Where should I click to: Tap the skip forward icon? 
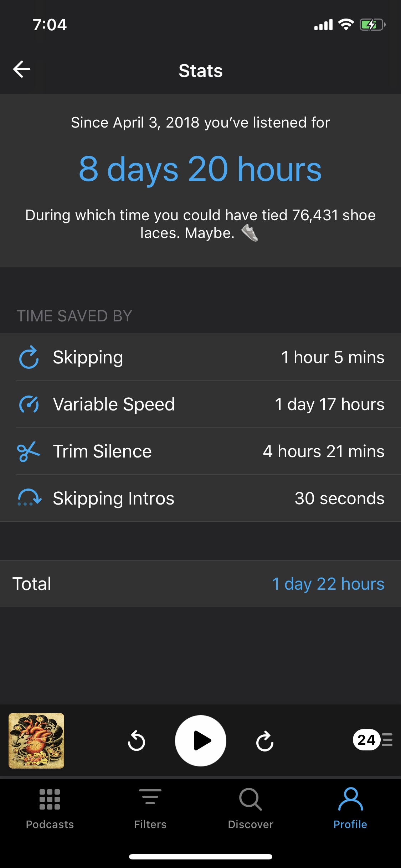pos(265,741)
